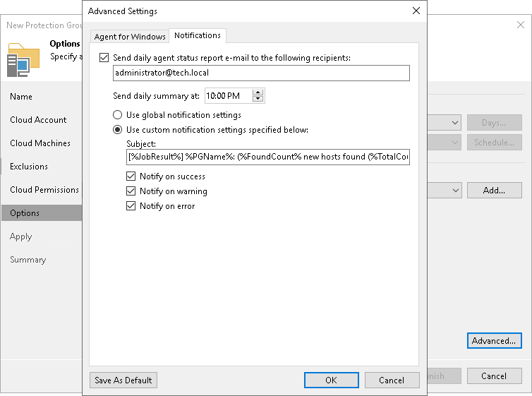
Task: Open Cloud Permissions step
Action: coord(44,190)
